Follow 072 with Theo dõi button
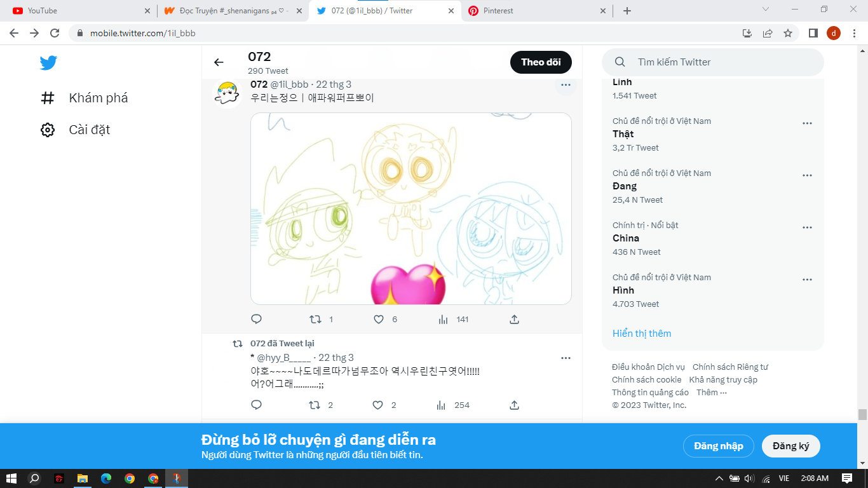868x488 pixels. (540, 62)
